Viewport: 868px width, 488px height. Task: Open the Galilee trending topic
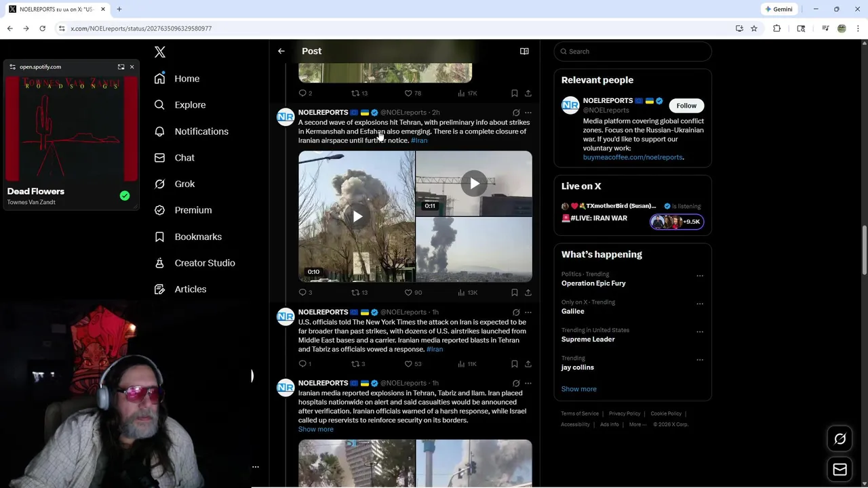(x=572, y=311)
